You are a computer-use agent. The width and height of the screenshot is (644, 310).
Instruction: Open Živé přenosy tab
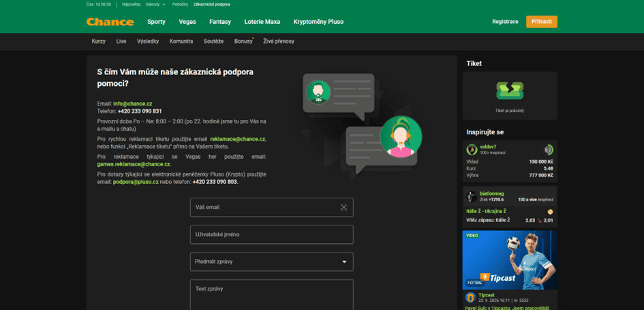click(x=279, y=42)
